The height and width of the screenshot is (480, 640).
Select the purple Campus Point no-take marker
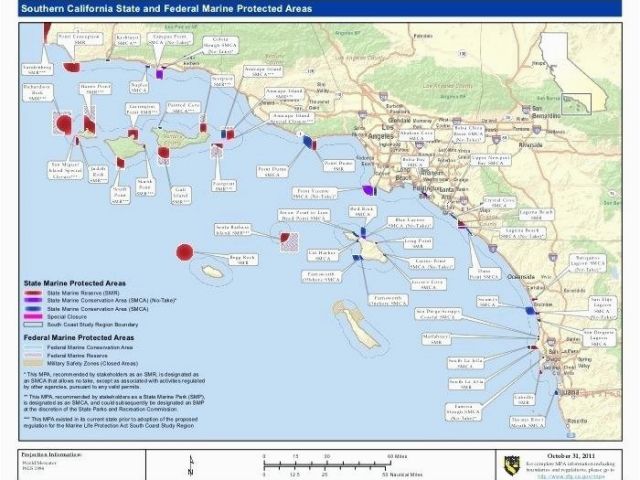coord(160,74)
